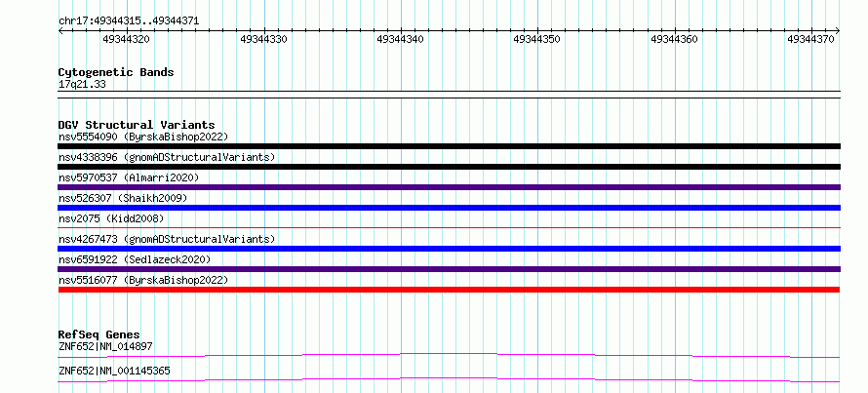The height and width of the screenshot is (393, 868).
Task: Click the blue bar under nsv526307
Action: [449, 208]
